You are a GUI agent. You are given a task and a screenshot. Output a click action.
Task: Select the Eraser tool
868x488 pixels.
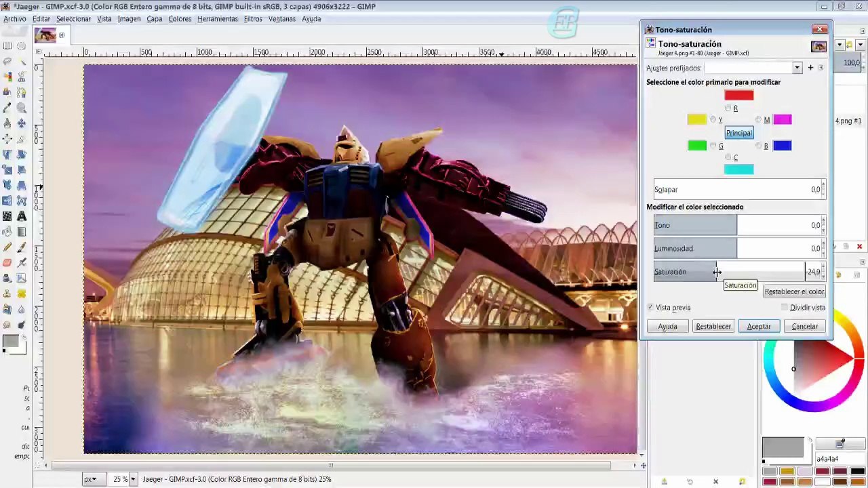click(7, 263)
